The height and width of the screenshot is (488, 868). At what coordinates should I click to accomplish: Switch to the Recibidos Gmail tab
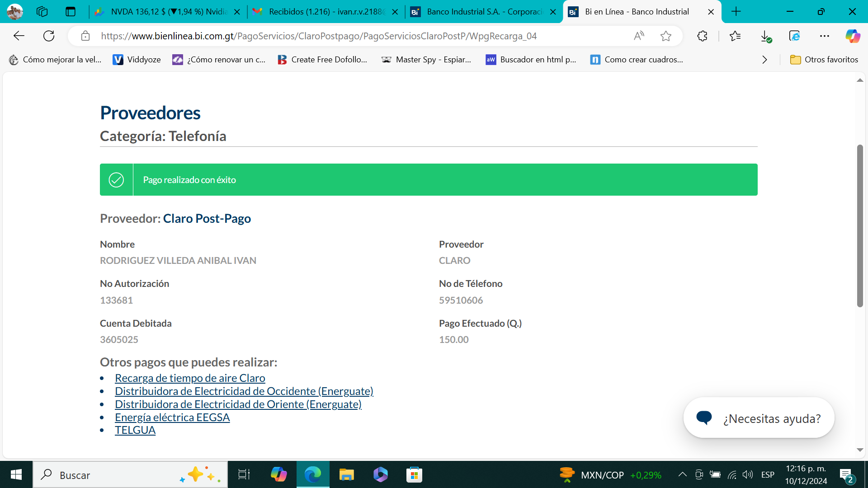pyautogui.click(x=325, y=12)
